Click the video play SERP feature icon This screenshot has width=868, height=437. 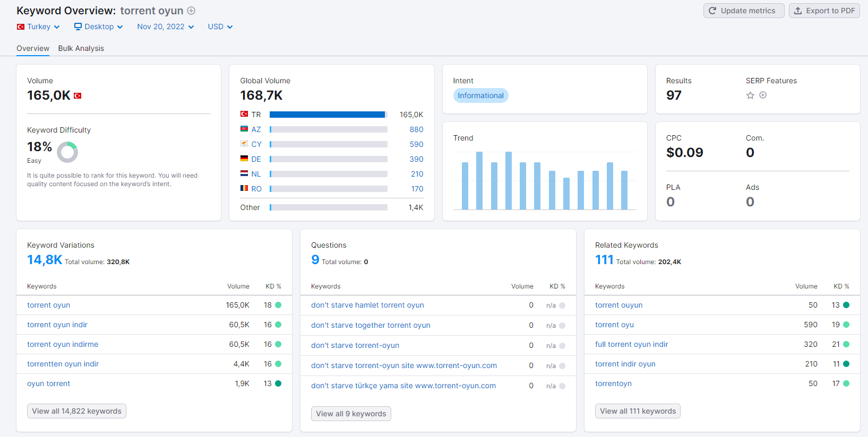[763, 95]
